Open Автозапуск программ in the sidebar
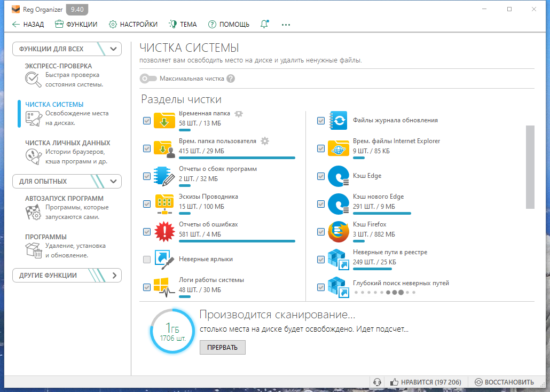The height and width of the screenshot is (392, 550). coord(67,207)
